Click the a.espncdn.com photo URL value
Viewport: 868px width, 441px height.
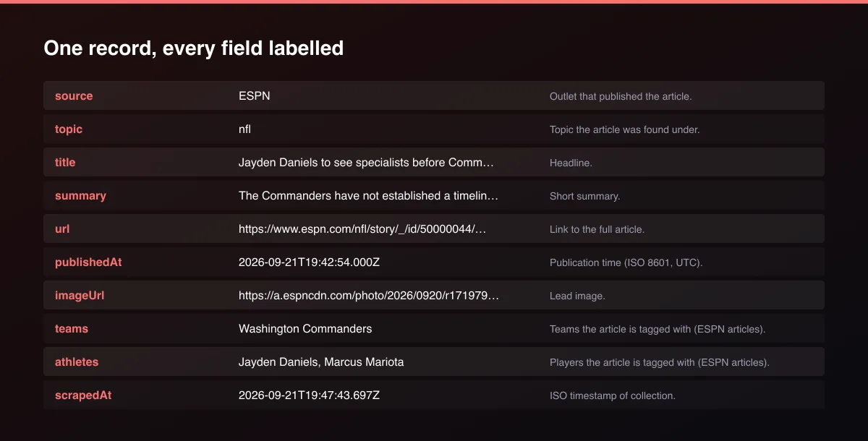[x=369, y=296]
